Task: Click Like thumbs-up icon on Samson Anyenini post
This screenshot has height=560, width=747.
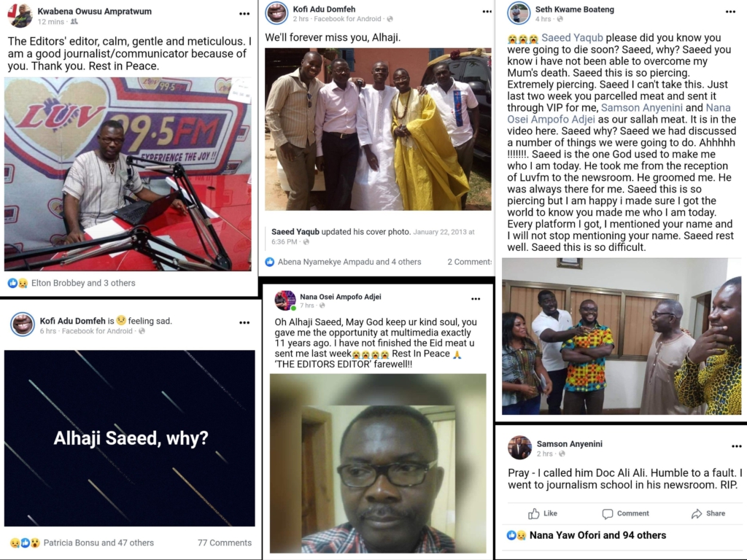Action: pyautogui.click(x=533, y=513)
